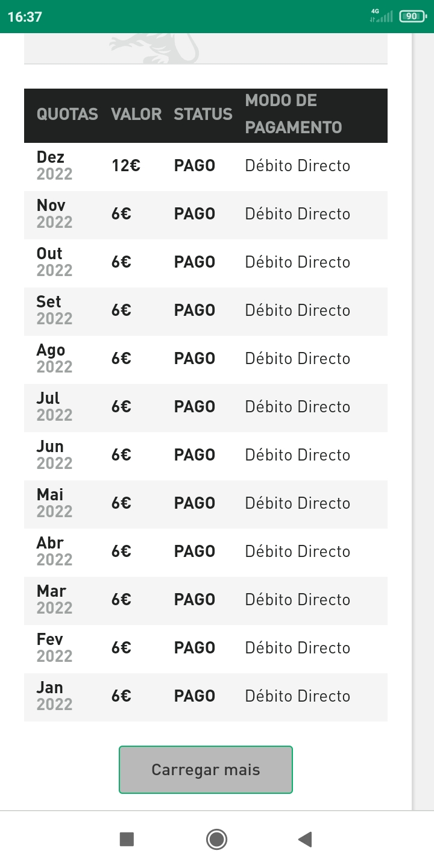Select the Jan 2022 quota label
Screen dimensions: 434x868
(x=54, y=696)
